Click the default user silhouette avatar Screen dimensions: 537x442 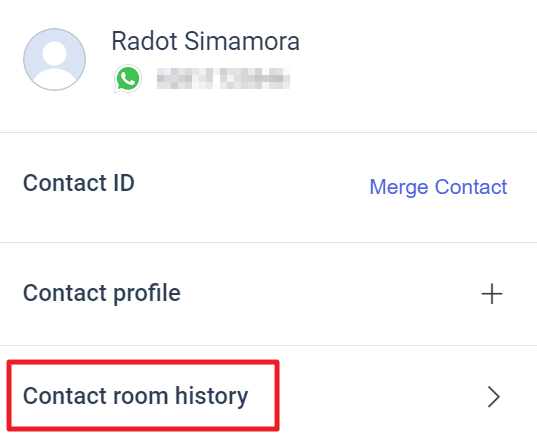54,60
